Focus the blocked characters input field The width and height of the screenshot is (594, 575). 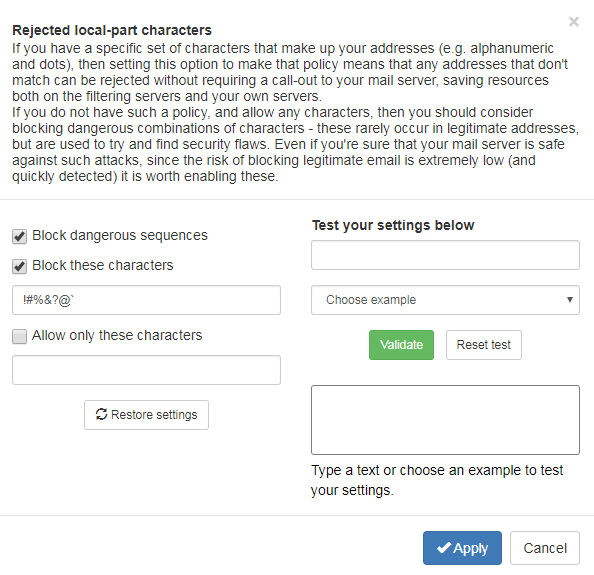146,300
